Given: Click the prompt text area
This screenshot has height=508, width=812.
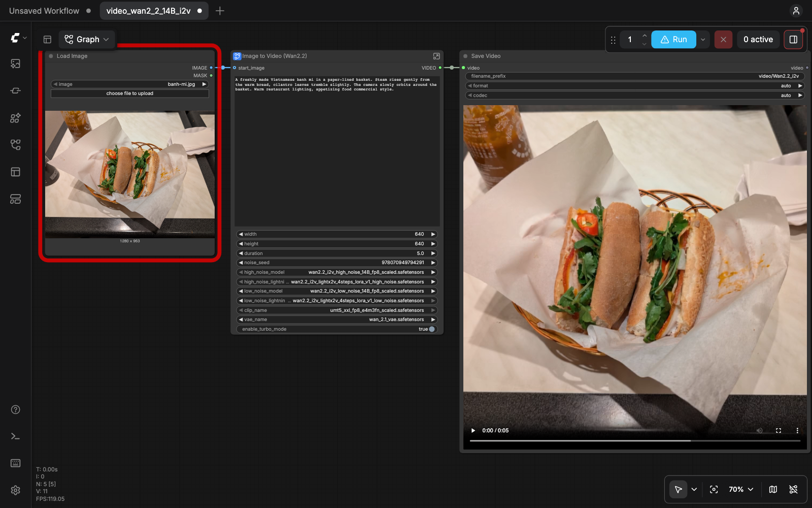Looking at the screenshot, I should pos(337,151).
